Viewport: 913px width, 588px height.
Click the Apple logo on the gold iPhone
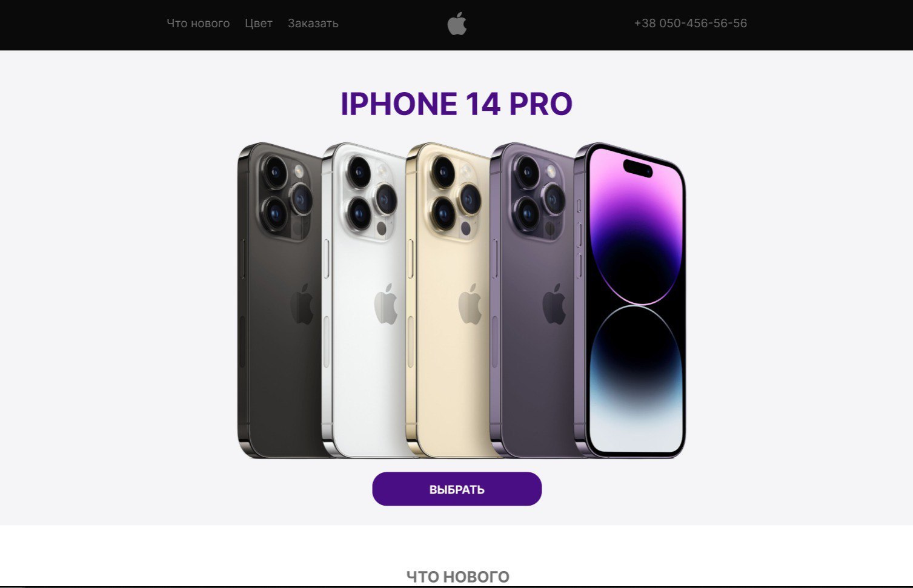(x=470, y=303)
